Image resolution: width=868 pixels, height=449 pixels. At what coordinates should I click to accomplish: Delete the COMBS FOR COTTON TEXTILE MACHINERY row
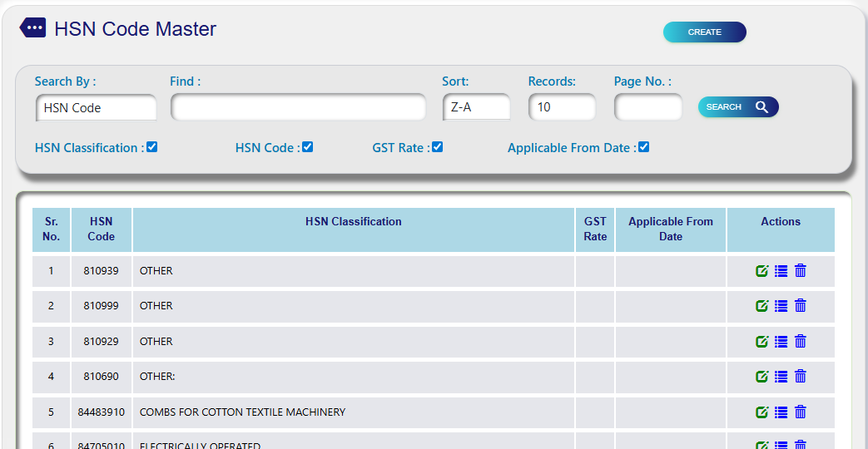(x=801, y=412)
